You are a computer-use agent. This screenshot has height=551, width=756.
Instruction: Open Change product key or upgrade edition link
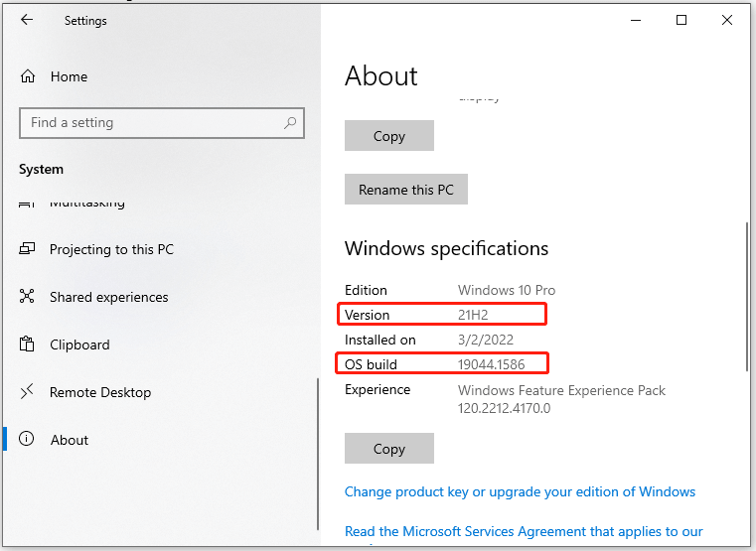tap(520, 491)
